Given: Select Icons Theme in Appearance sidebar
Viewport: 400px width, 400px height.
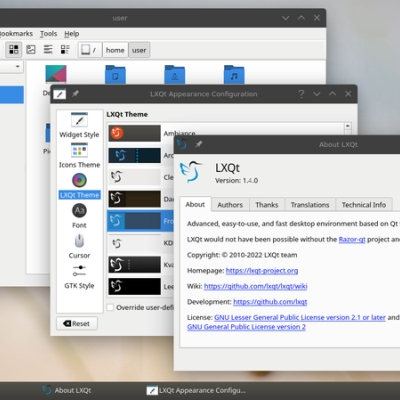Looking at the screenshot, I should click(79, 156).
